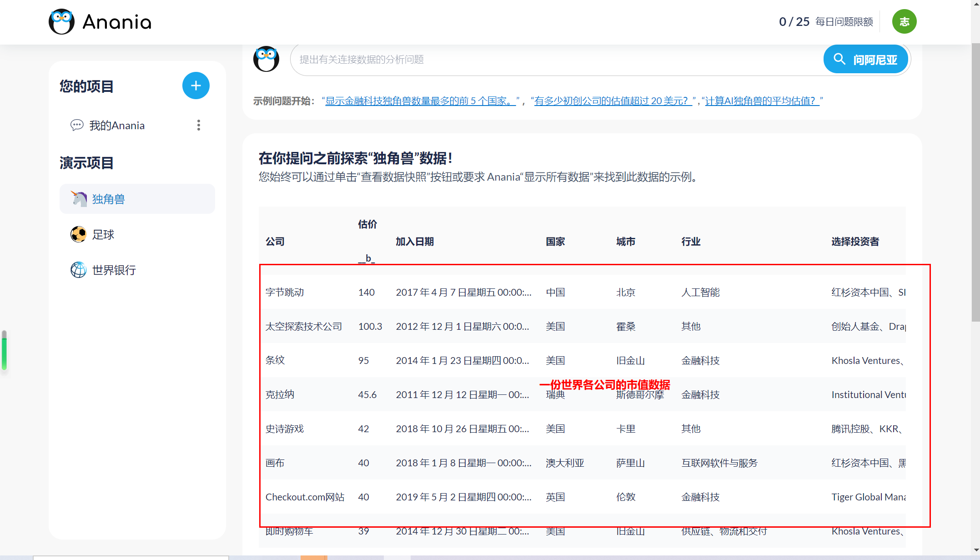Click the chat bubble icon for 我的Anania

click(x=77, y=125)
